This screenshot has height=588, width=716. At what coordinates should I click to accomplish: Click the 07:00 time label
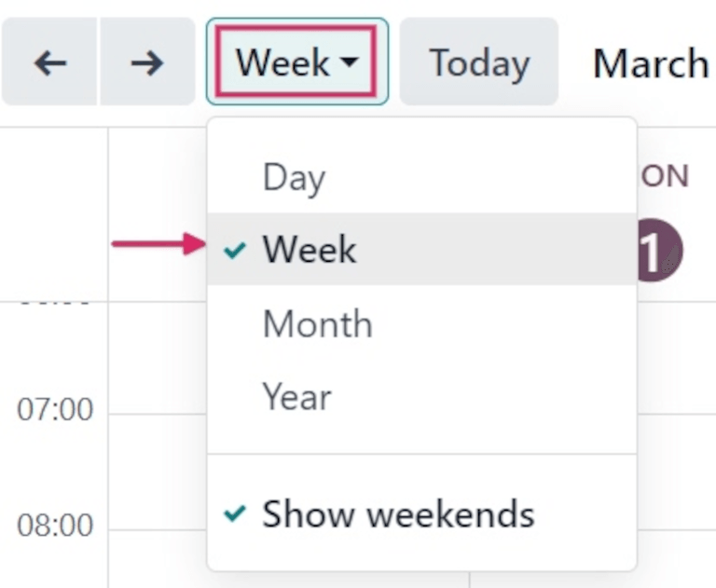click(x=55, y=409)
